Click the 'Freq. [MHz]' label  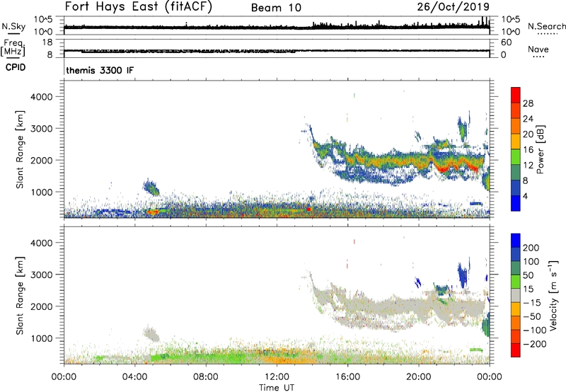13,47
